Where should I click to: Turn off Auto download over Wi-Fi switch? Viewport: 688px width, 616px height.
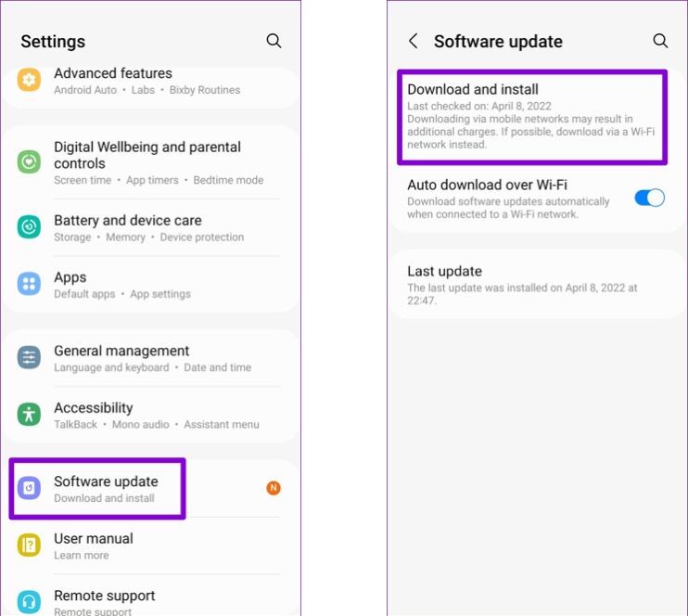[x=649, y=198]
